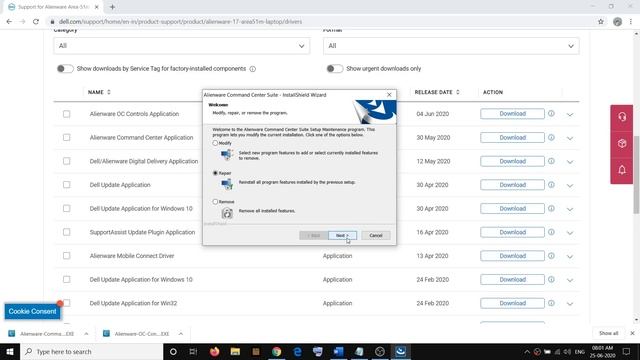Click the taskbar clock and date
The image size is (640, 360).
(x=603, y=351)
